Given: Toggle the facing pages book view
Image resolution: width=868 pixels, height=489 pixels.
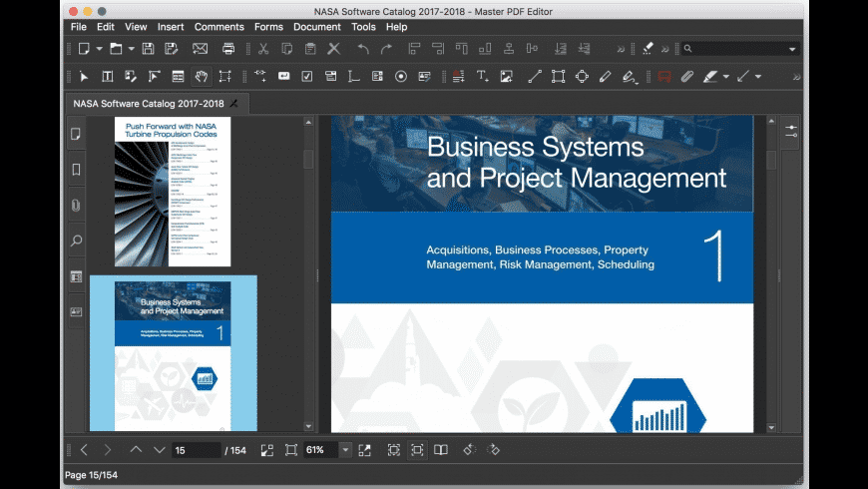Looking at the screenshot, I should (441, 450).
